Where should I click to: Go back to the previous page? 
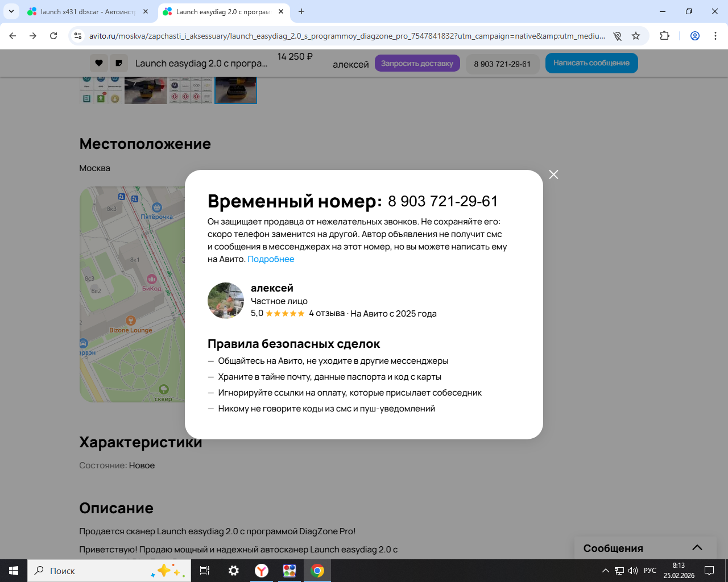(x=13, y=36)
